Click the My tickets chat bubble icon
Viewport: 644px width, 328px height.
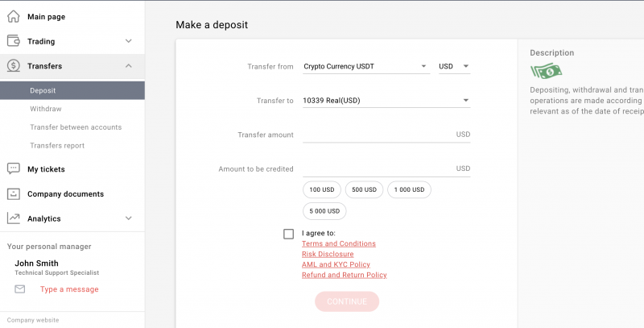(13, 168)
